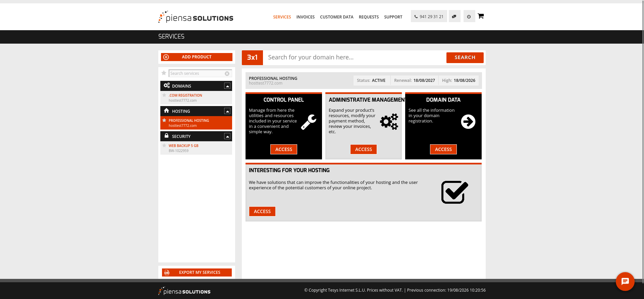Click the favorites star beside Search services
Screen dimensions: 644x299
pyautogui.click(x=164, y=73)
